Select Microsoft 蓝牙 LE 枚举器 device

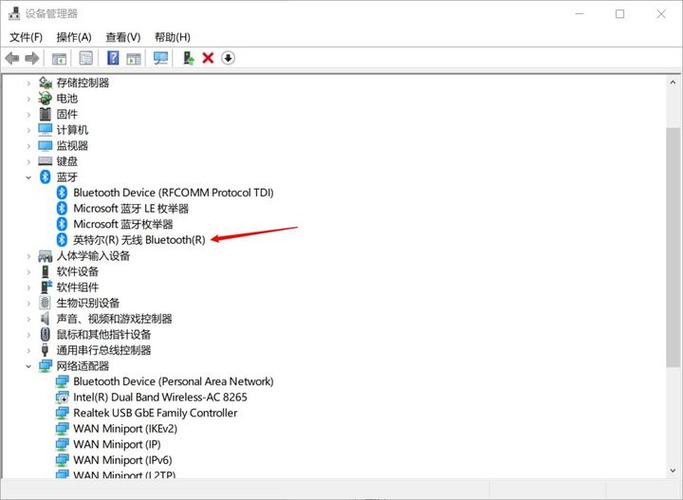[x=131, y=209]
